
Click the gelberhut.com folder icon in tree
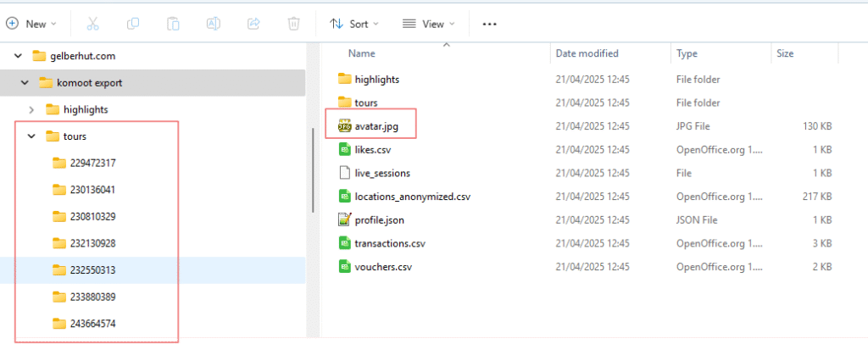click(x=39, y=56)
